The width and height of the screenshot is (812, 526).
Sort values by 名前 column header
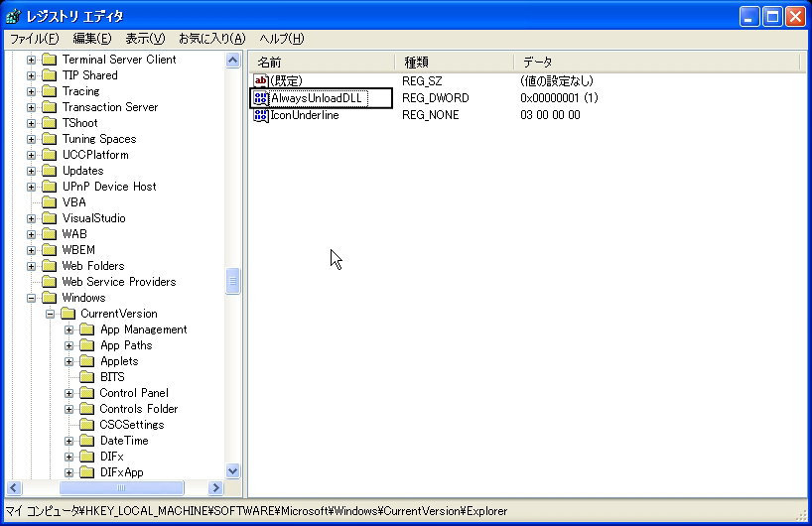[322, 63]
